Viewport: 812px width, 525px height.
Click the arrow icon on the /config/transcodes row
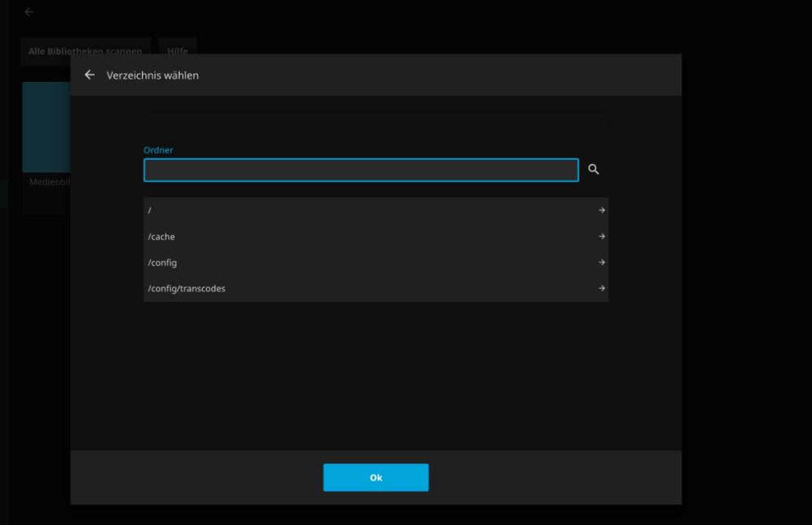602,289
